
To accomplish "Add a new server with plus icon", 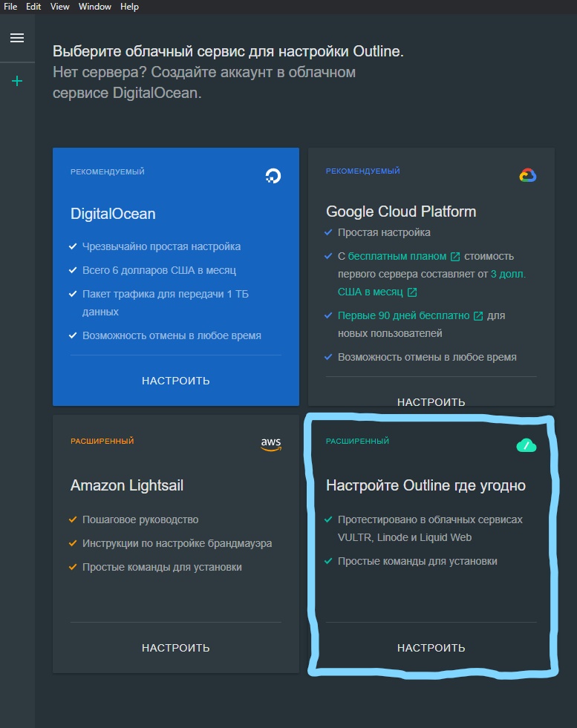I will click(17, 81).
